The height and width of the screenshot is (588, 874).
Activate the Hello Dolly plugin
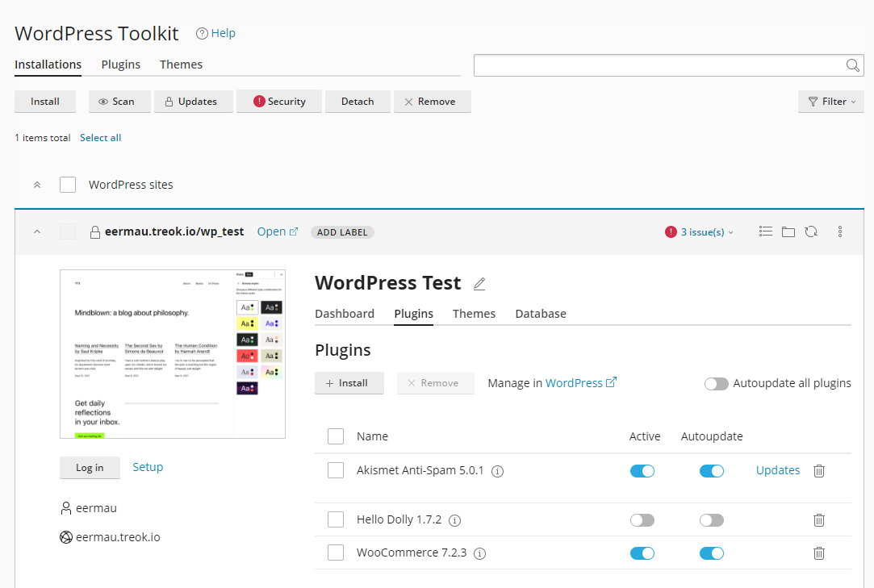click(x=642, y=519)
